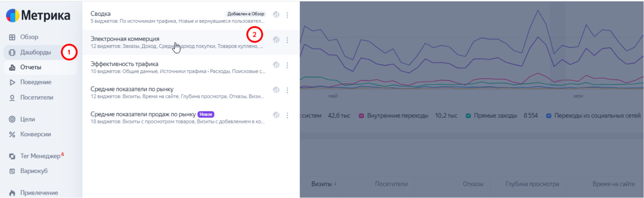Click the Дашборды sidebar icon
This screenshot has width=644, height=198.
pos(12,52)
